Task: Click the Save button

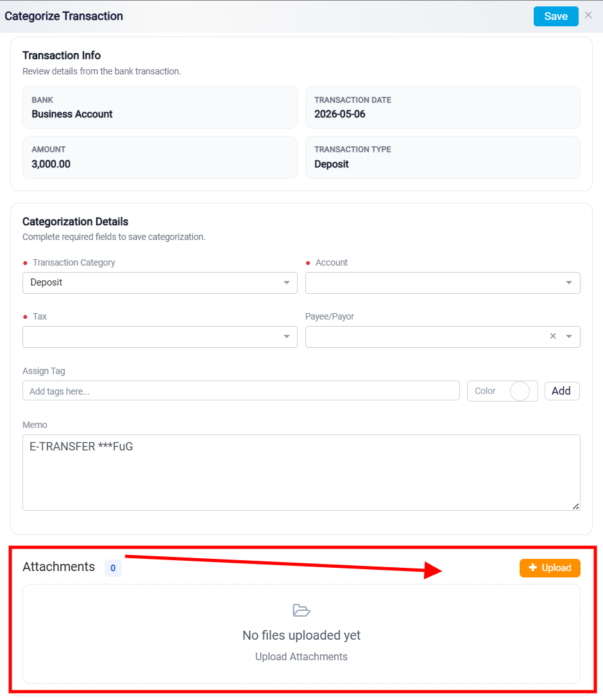Action: (556, 17)
